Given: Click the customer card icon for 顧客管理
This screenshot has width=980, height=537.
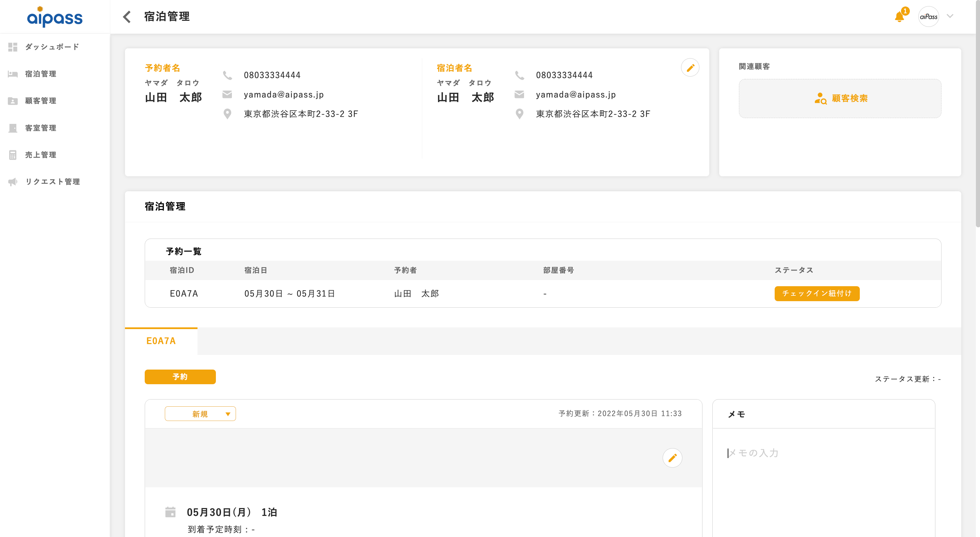Looking at the screenshot, I should tap(13, 101).
